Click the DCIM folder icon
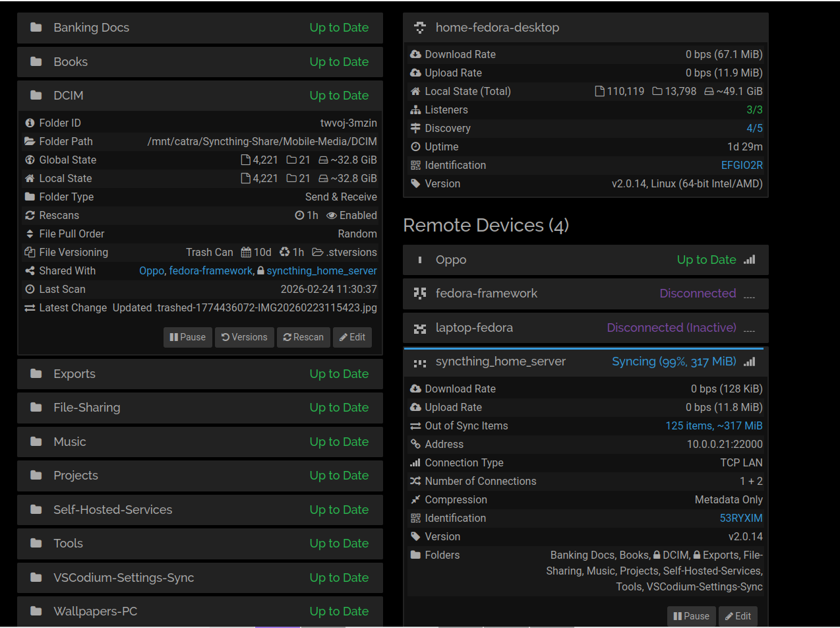Screen dimensions: 840x628 36,96
